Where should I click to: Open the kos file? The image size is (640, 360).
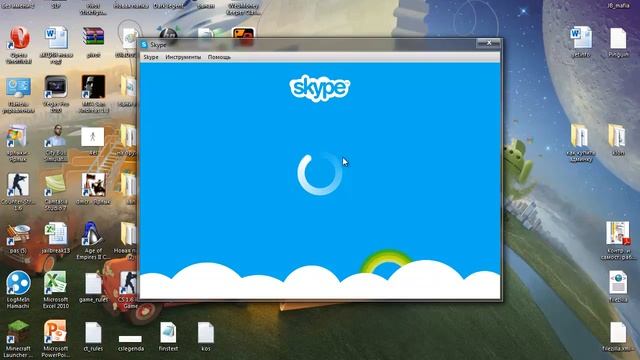[x=206, y=336]
